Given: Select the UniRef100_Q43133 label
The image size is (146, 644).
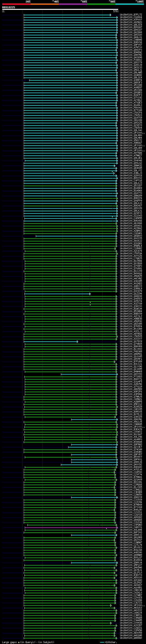Looking at the screenshot, I should tap(131, 67).
